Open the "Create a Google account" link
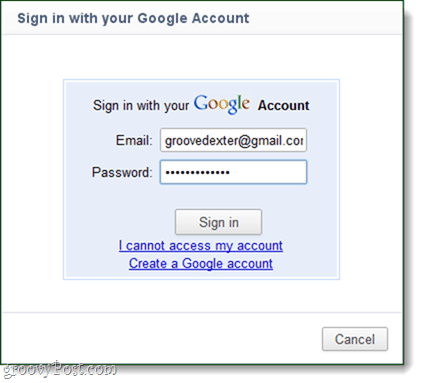 point(201,263)
